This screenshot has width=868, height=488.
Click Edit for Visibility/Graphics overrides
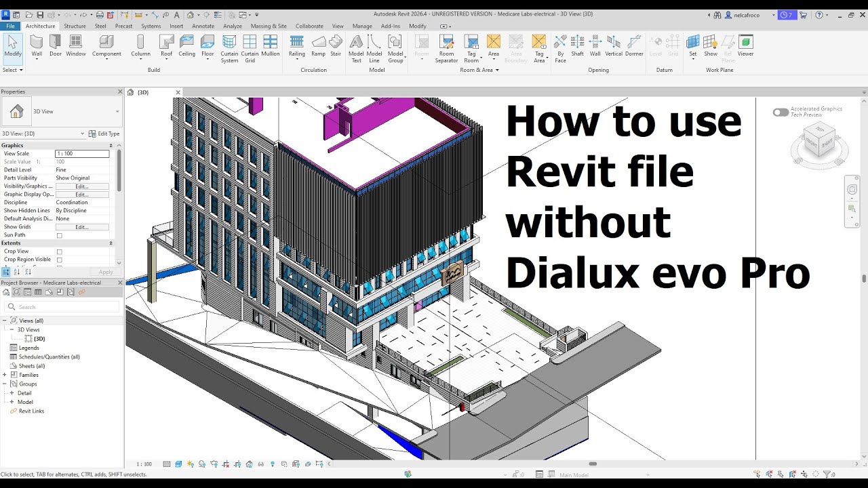click(x=82, y=186)
